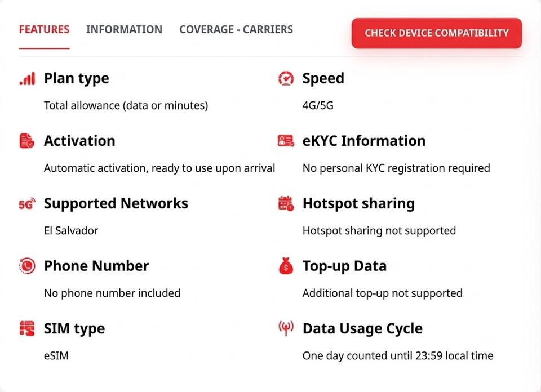Click the Data Usage Cycle heading
The height and width of the screenshot is (392, 541).
coord(362,328)
